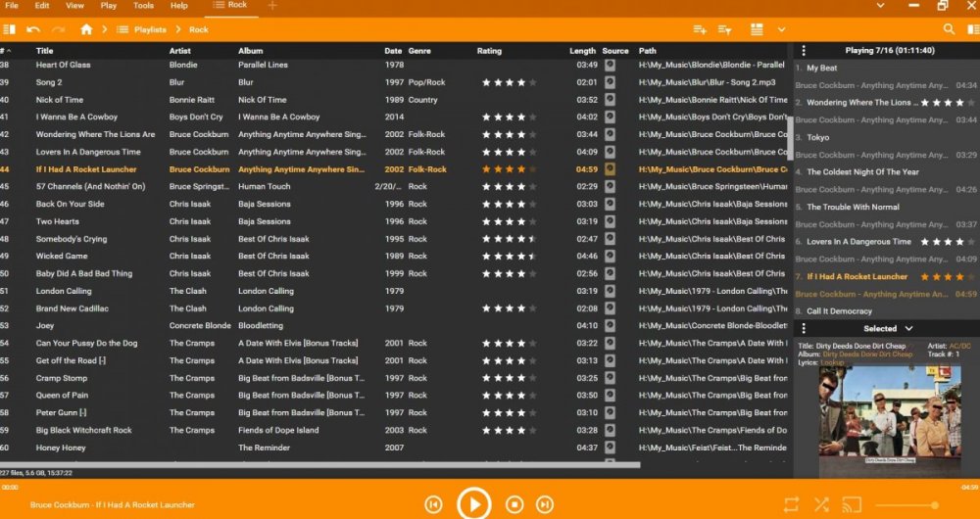
Task: Click the Undo arrow in the toolbar
Action: pos(33,29)
